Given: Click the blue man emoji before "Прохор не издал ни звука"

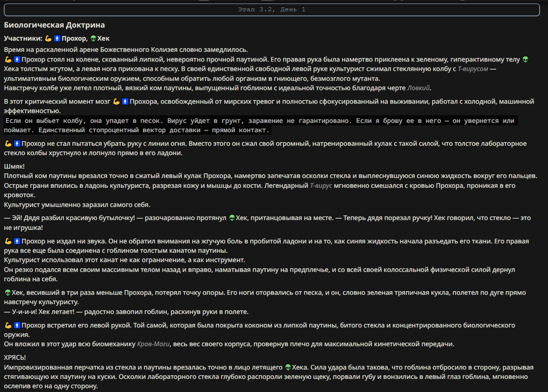Looking at the screenshot, I should (x=17, y=242).
